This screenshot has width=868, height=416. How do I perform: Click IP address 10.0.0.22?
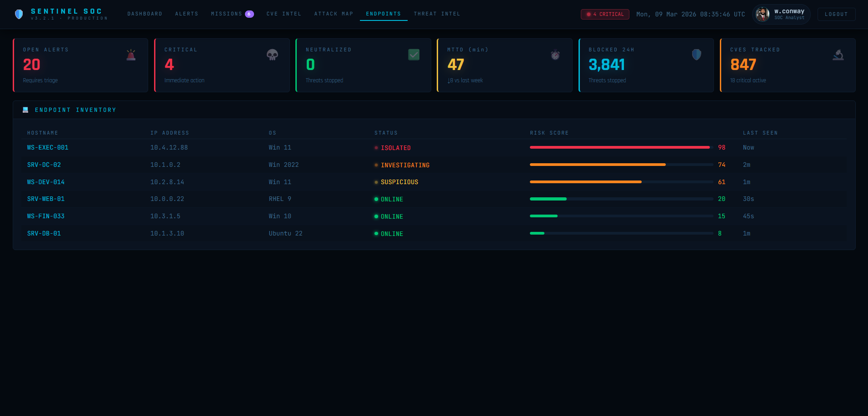click(x=167, y=199)
